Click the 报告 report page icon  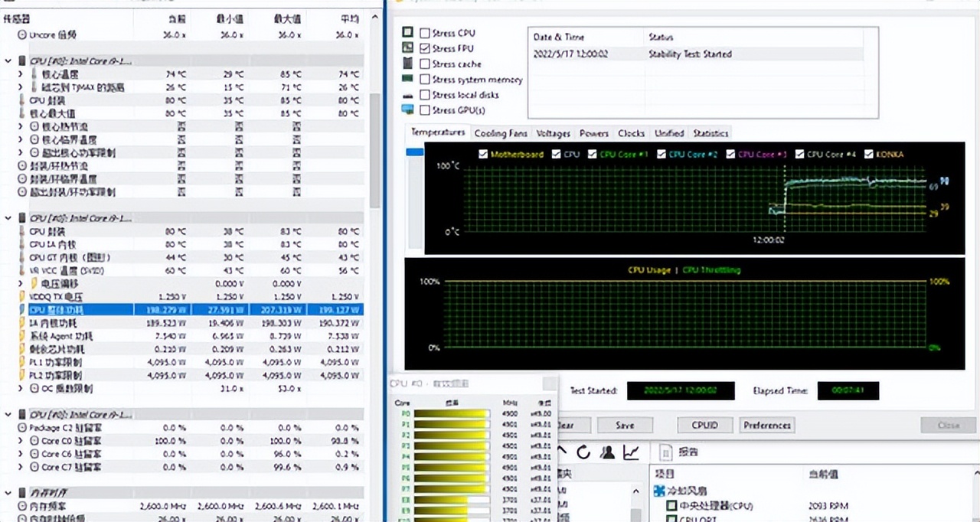pyautogui.click(x=665, y=452)
